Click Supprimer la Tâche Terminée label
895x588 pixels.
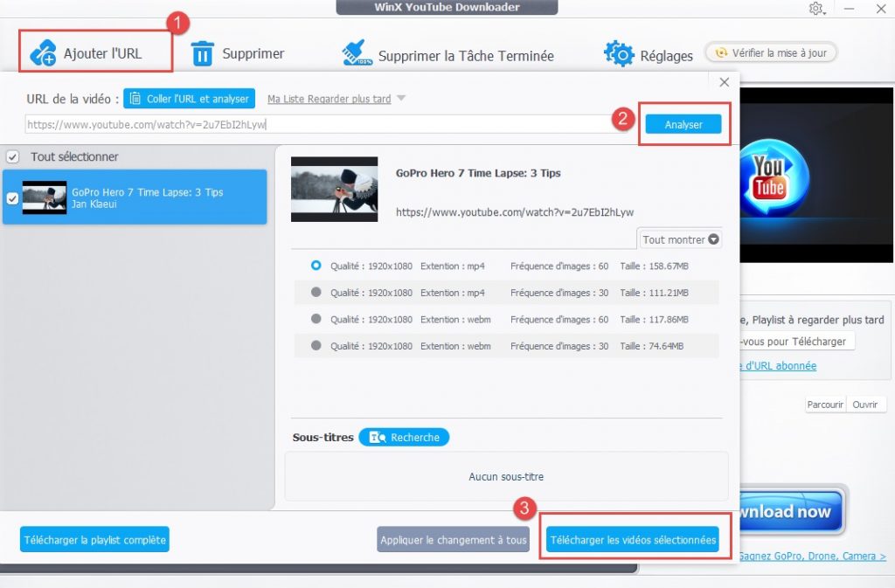point(466,56)
